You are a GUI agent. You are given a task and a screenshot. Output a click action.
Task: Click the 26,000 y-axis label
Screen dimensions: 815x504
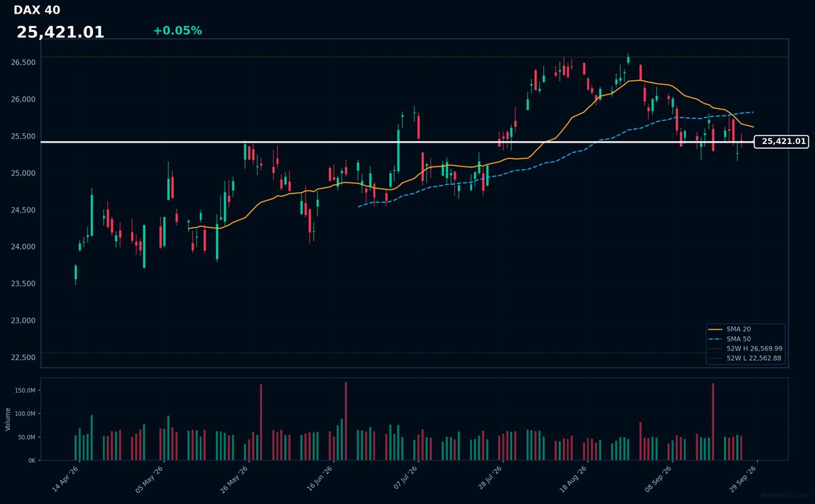23,99
